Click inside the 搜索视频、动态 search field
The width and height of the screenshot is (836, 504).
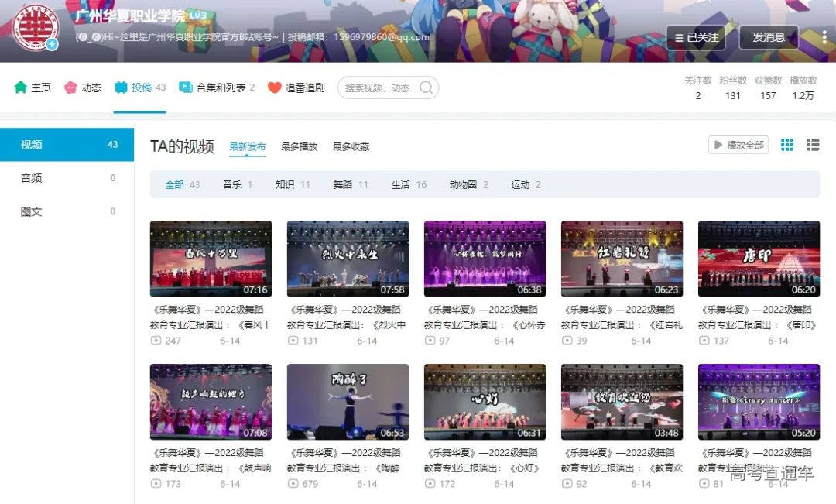(372, 87)
